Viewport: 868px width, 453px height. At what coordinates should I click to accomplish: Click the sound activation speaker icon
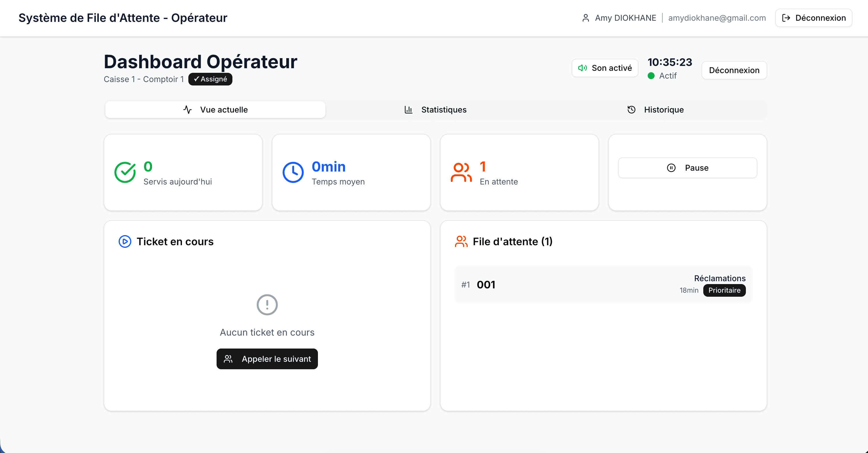(x=583, y=68)
